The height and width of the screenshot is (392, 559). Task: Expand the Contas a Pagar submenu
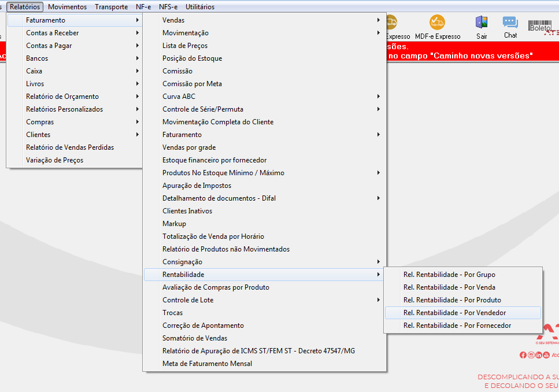pyautogui.click(x=75, y=46)
